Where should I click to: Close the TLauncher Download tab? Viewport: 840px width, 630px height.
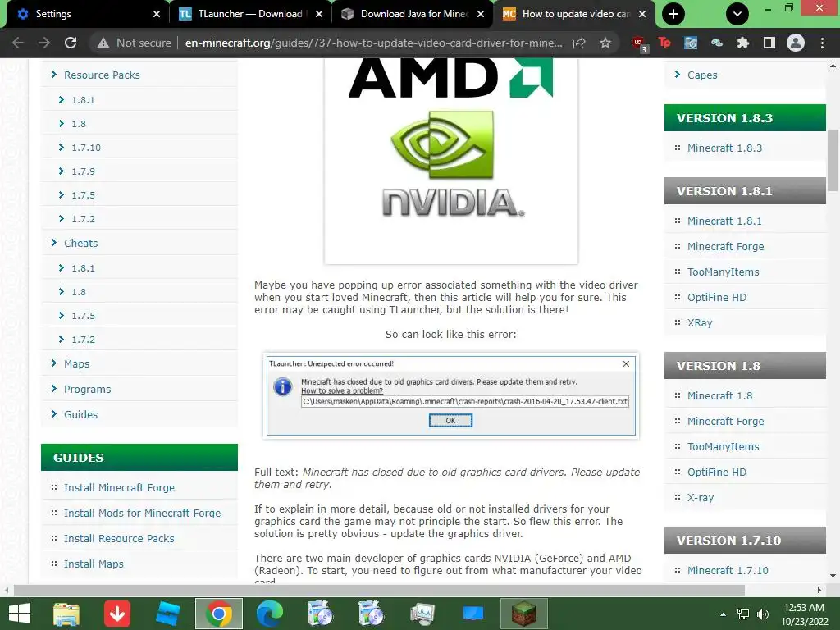[x=319, y=14]
